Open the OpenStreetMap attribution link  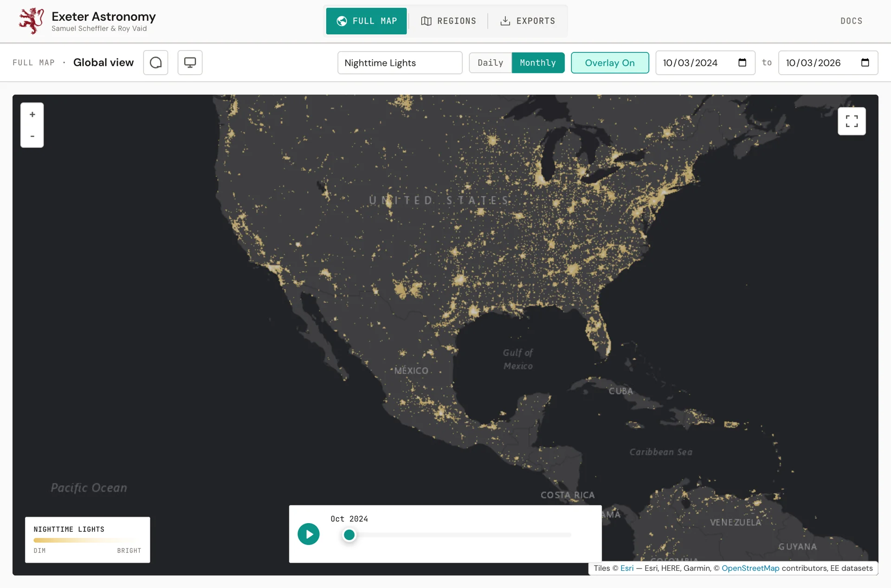(750, 568)
